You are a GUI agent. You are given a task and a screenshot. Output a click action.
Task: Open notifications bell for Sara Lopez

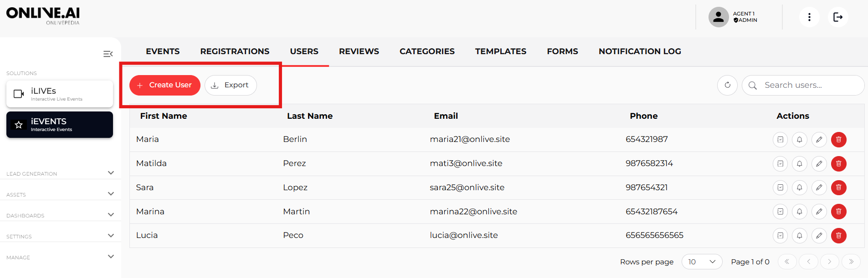coord(799,187)
